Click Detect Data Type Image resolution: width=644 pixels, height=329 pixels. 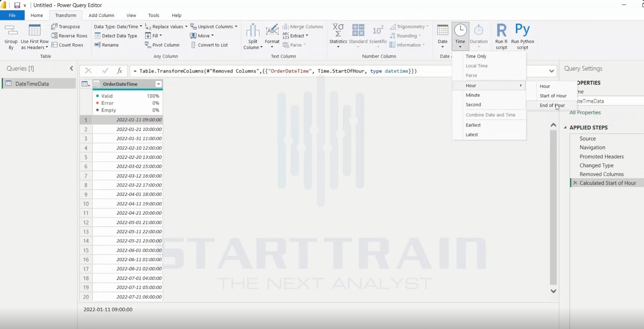pos(116,36)
